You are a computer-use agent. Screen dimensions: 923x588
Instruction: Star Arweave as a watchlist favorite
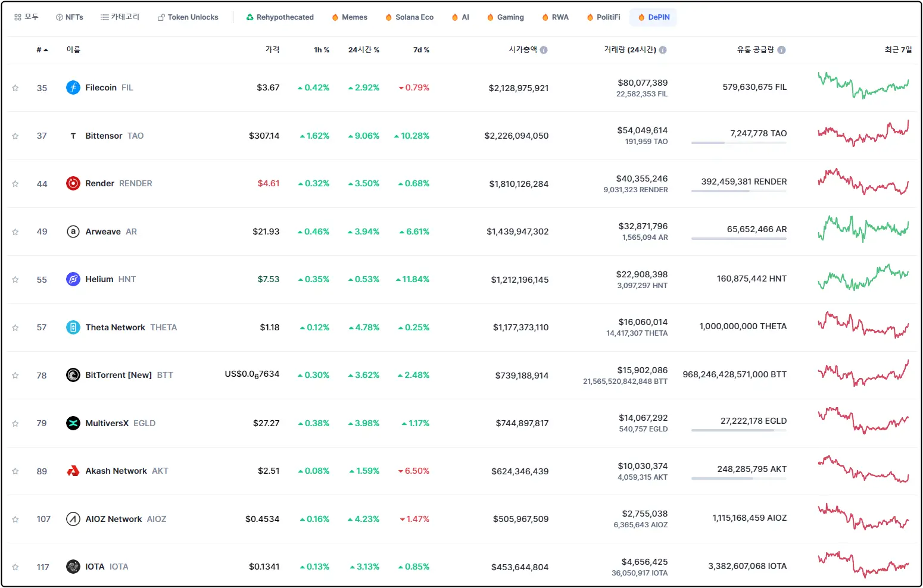coord(15,232)
